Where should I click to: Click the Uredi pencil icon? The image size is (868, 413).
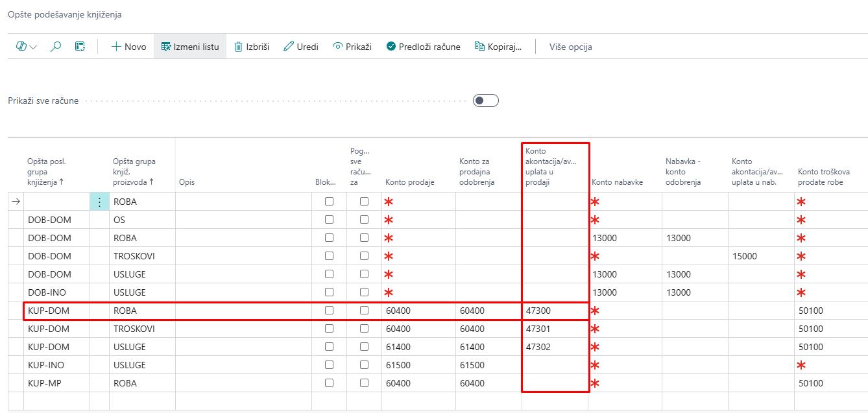point(289,47)
